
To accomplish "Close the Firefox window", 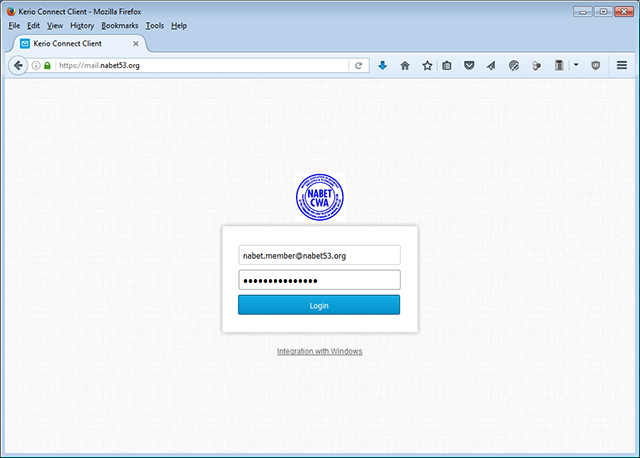I will (624, 11).
